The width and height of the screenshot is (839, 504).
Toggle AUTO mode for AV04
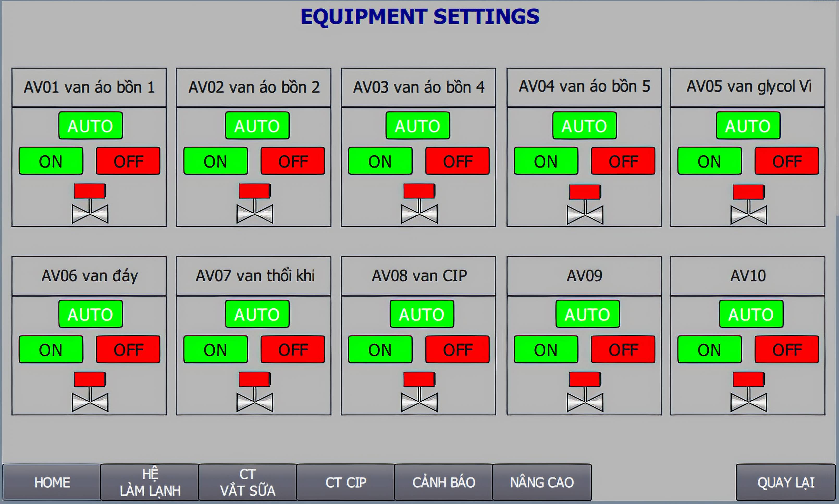584,126
